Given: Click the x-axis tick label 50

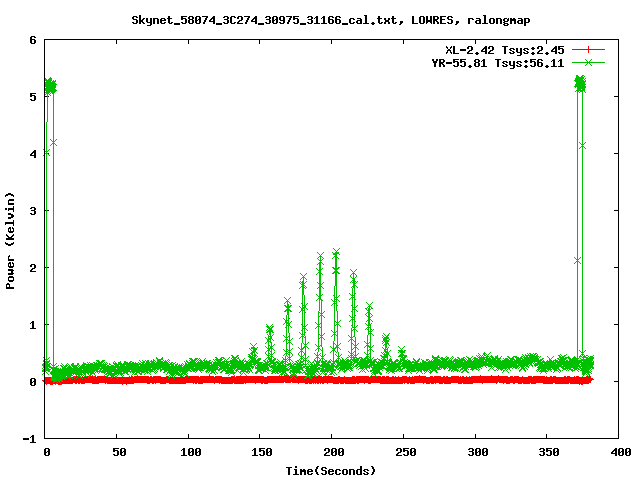Looking at the screenshot, I should pyautogui.click(x=119, y=452).
